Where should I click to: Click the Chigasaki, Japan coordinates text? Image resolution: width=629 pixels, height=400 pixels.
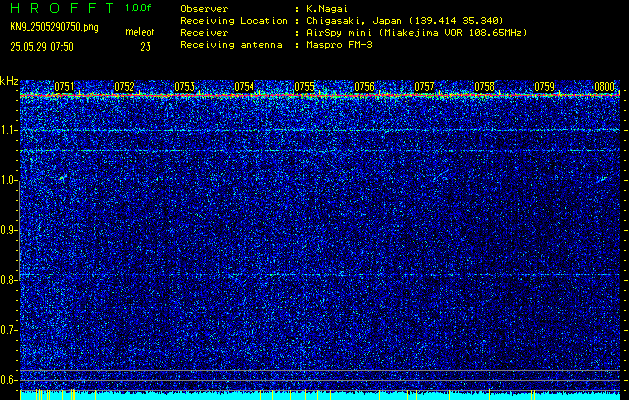click(404, 21)
